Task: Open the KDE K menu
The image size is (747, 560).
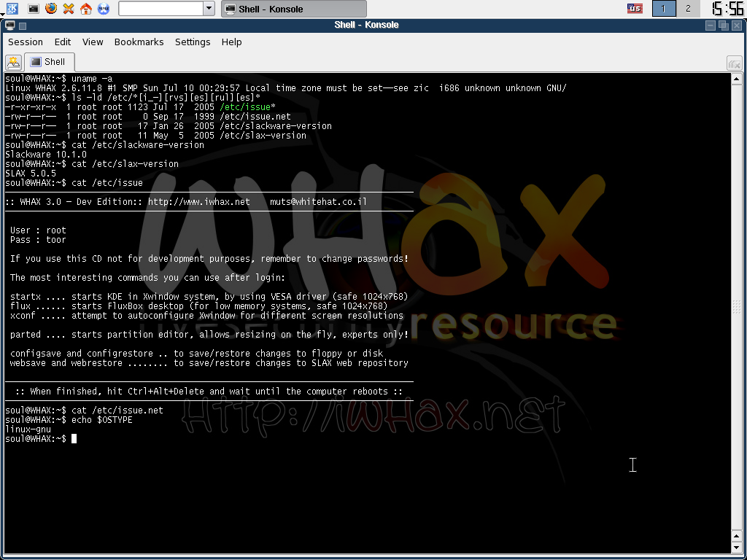Action: (12, 9)
